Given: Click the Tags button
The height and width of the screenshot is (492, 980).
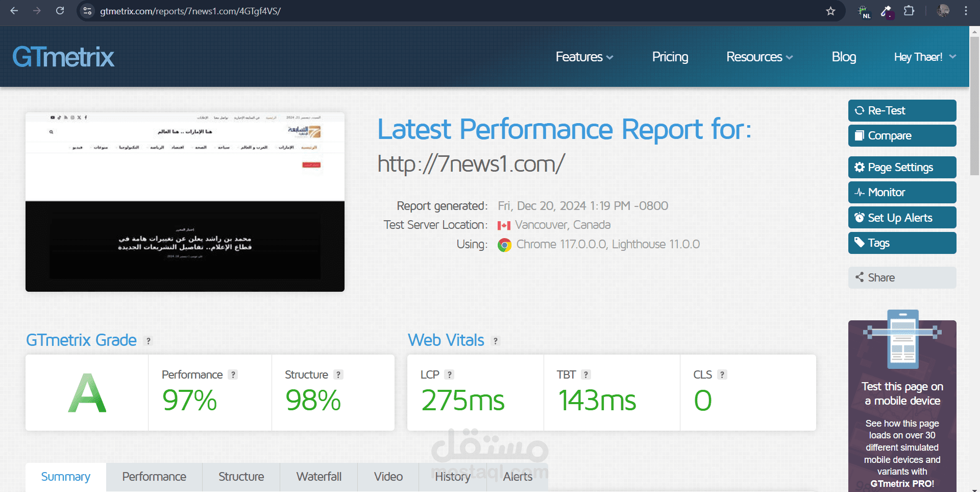Looking at the screenshot, I should 902,243.
